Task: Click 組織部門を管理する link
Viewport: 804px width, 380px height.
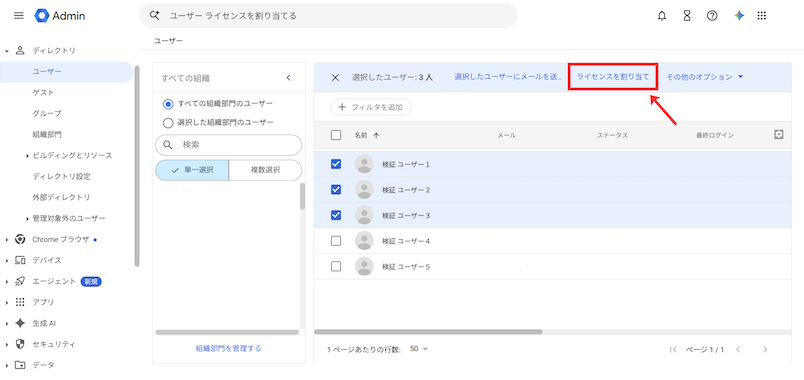Action: 229,348
